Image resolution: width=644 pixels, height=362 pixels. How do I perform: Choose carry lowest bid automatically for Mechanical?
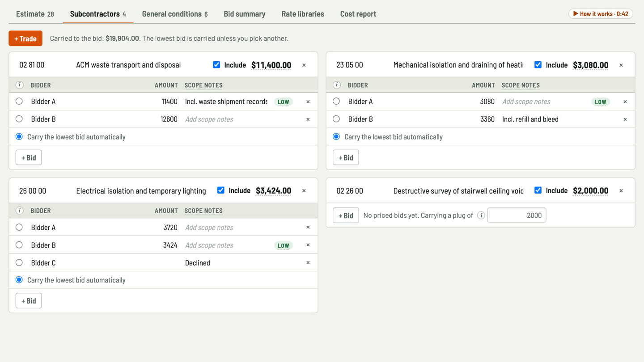coord(336,137)
